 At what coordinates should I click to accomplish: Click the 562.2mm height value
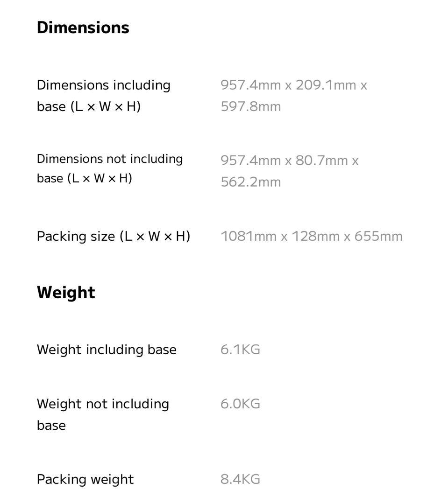pos(251,182)
